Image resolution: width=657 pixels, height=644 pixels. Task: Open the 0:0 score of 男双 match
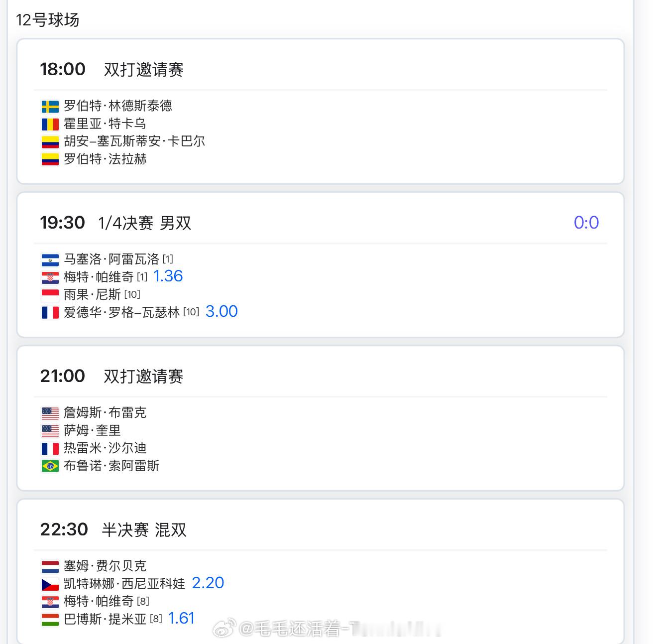[x=586, y=223]
